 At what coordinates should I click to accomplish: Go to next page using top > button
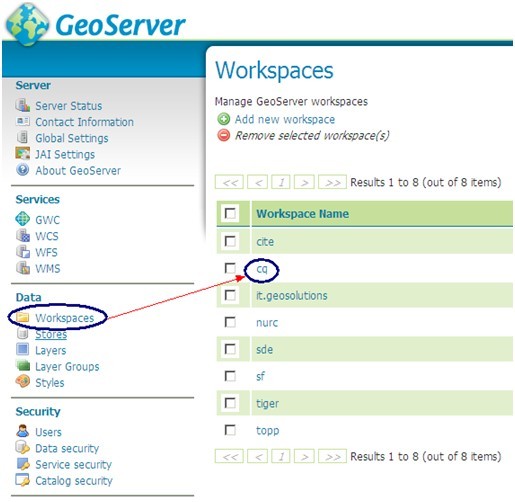point(304,182)
